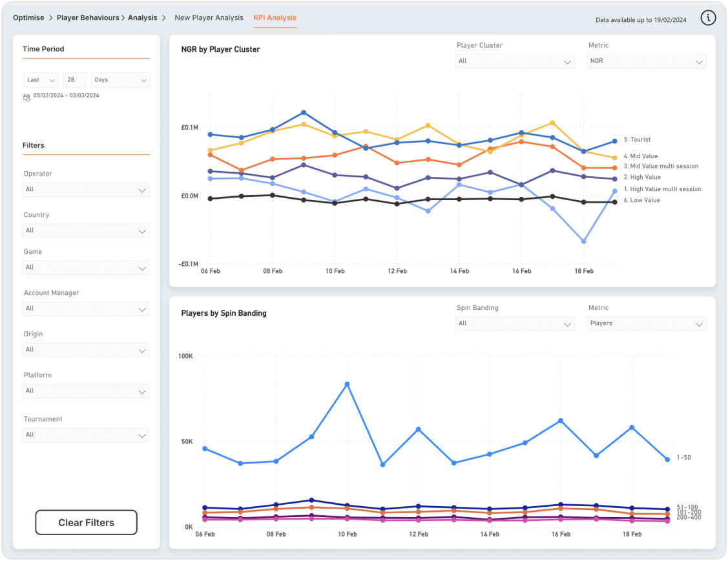The width and height of the screenshot is (728, 561).
Task: Open the Account Manager dropdown
Action: point(85,309)
